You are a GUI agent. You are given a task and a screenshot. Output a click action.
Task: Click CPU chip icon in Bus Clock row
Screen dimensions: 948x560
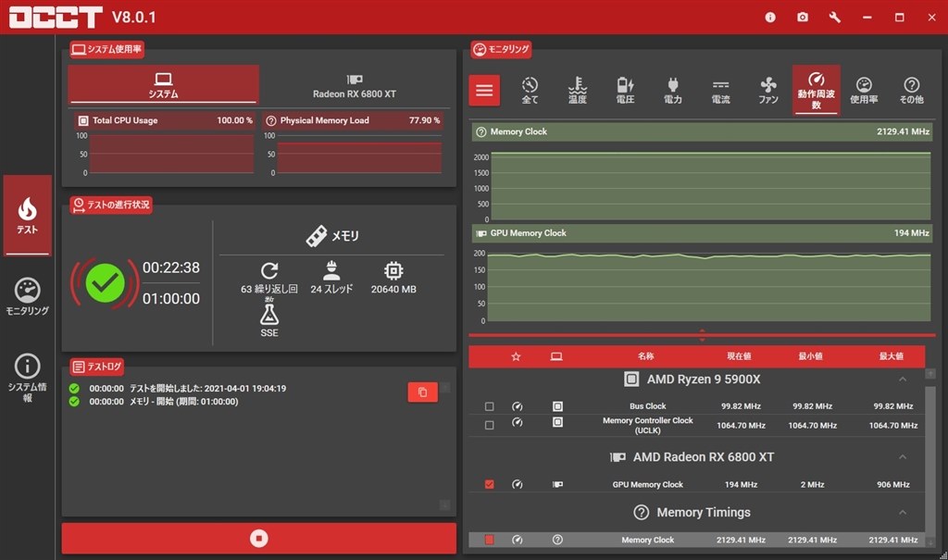(x=557, y=406)
